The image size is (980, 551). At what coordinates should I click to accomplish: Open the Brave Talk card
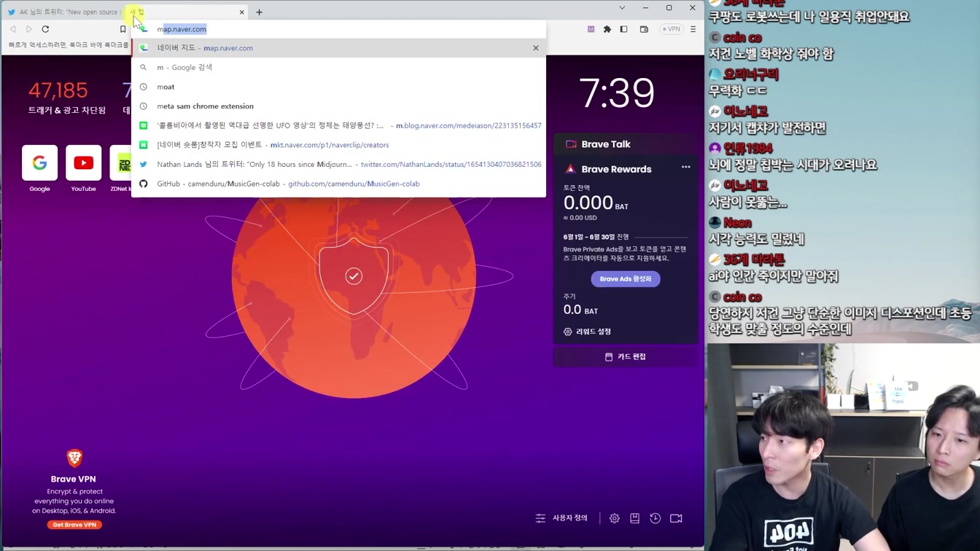pos(626,144)
